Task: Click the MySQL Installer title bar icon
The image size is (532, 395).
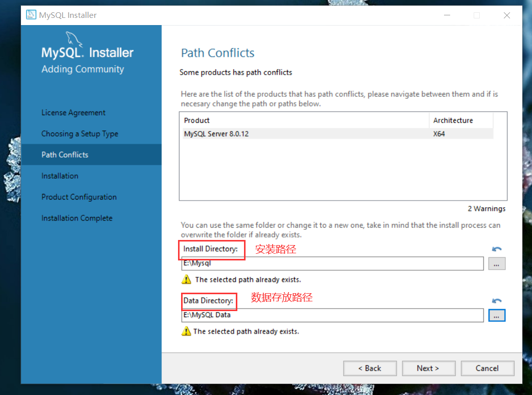Action: point(31,15)
